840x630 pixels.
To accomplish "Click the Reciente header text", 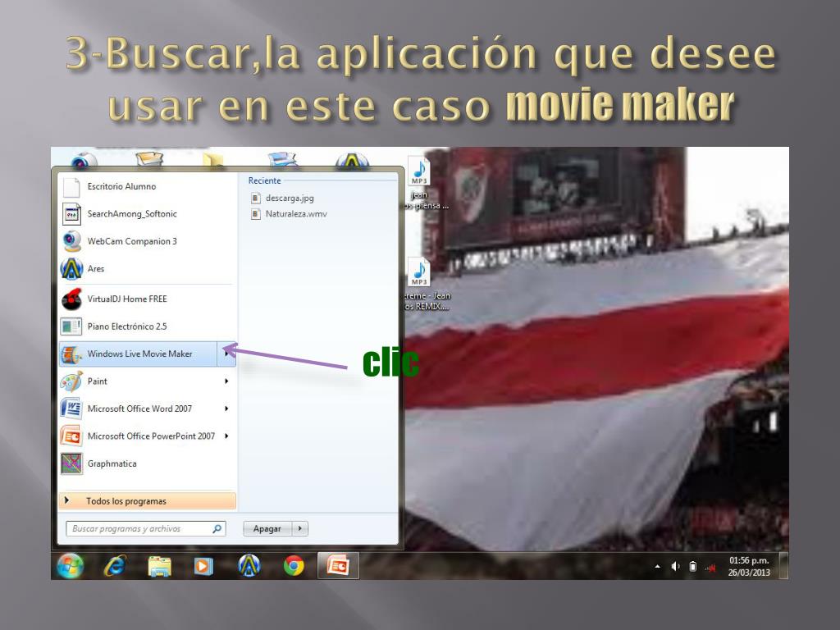I will click(x=265, y=181).
